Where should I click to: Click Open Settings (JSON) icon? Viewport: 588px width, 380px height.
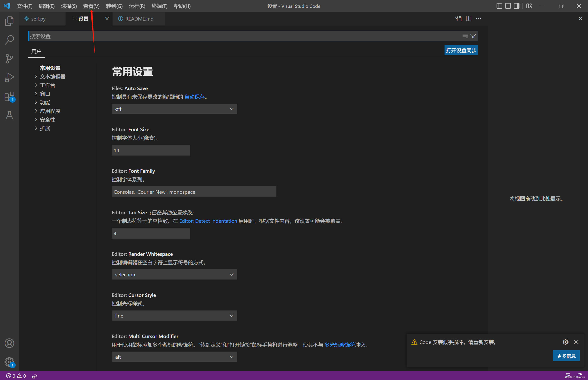coord(458,19)
